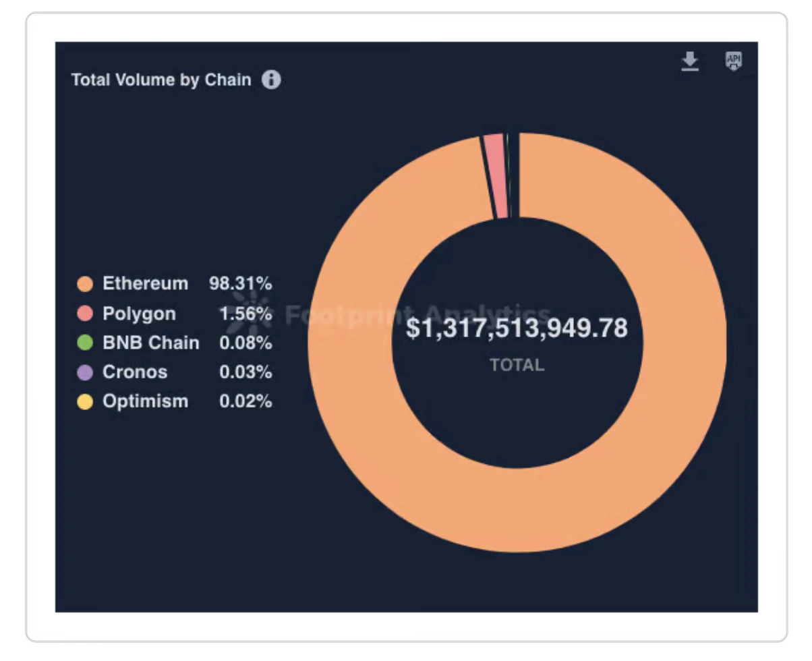The height and width of the screenshot is (661, 812).
Task: Toggle the Polygon legend label
Action: (139, 314)
